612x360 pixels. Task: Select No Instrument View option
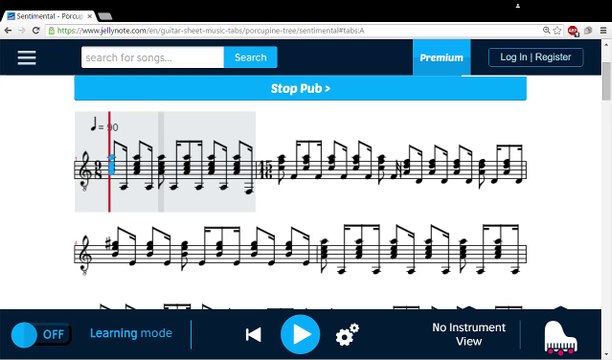click(469, 334)
